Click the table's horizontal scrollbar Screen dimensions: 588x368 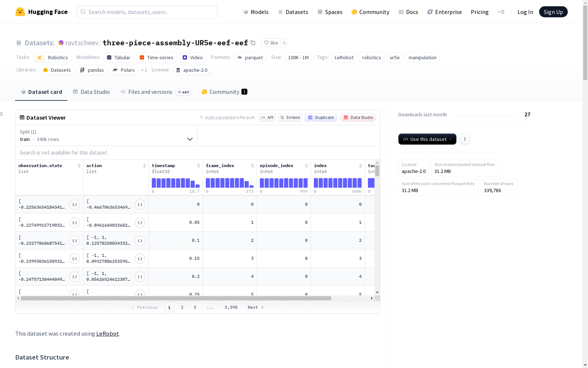(x=176, y=298)
